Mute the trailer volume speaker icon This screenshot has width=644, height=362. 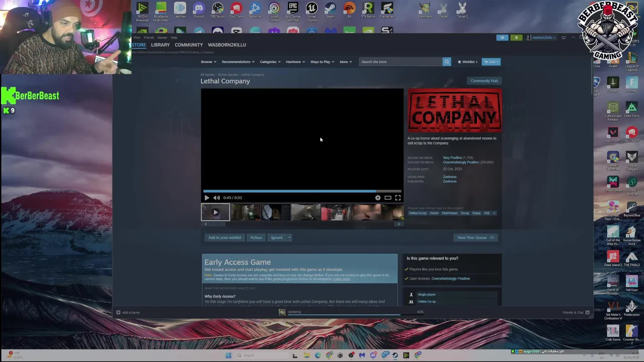[x=216, y=198]
